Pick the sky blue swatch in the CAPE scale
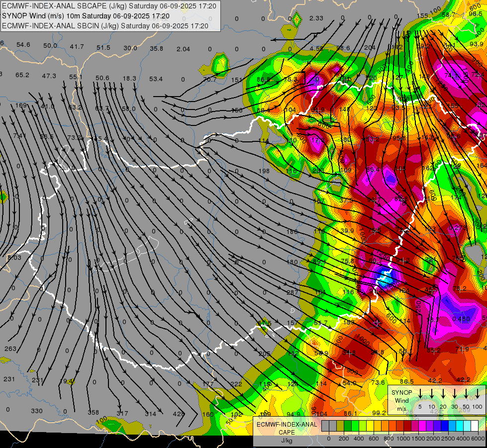This screenshot has height=448, width=487. tap(453, 426)
